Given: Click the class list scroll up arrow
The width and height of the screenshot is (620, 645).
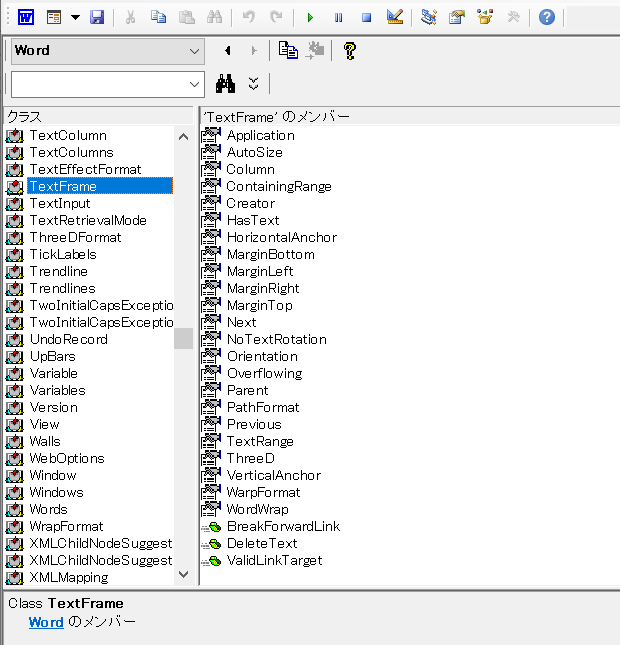Looking at the screenshot, I should point(183,137).
